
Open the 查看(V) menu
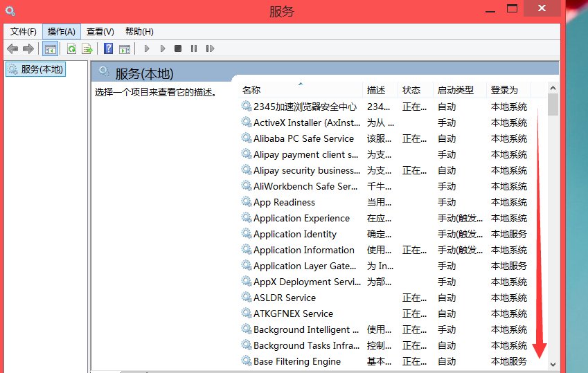[x=100, y=32]
